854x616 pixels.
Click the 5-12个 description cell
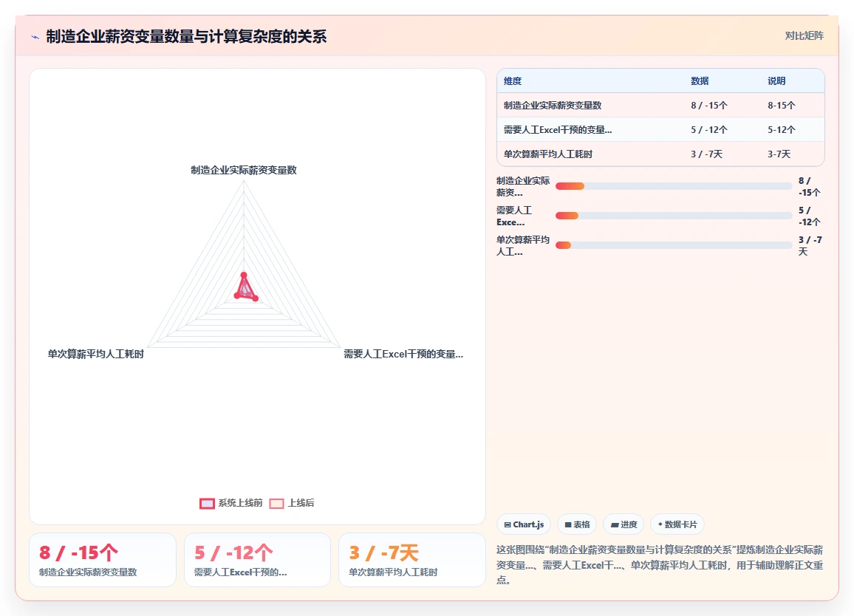[x=782, y=130]
